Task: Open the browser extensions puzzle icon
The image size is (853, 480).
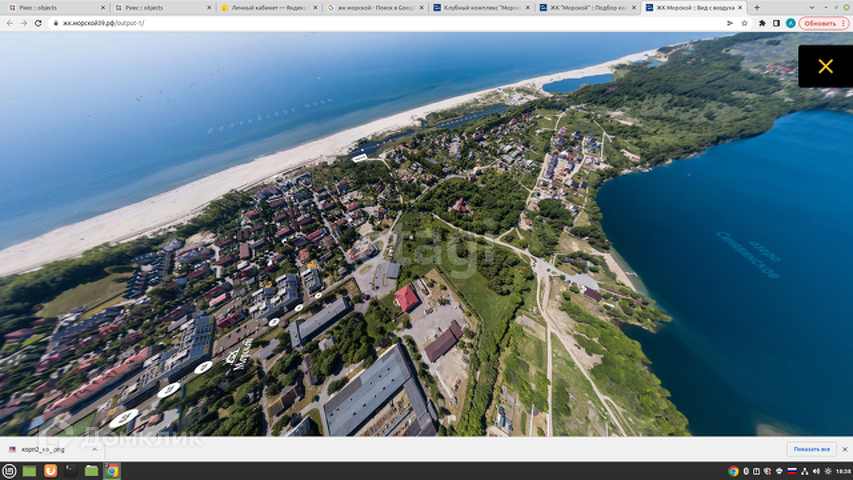Action: 762,23
